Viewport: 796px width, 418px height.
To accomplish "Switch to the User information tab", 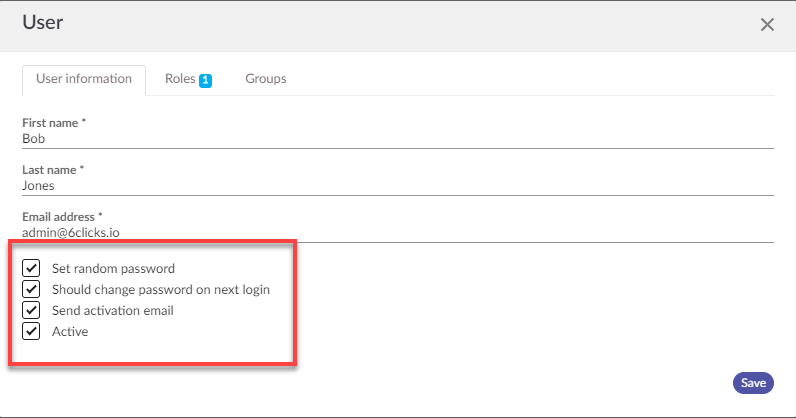I will (84, 79).
